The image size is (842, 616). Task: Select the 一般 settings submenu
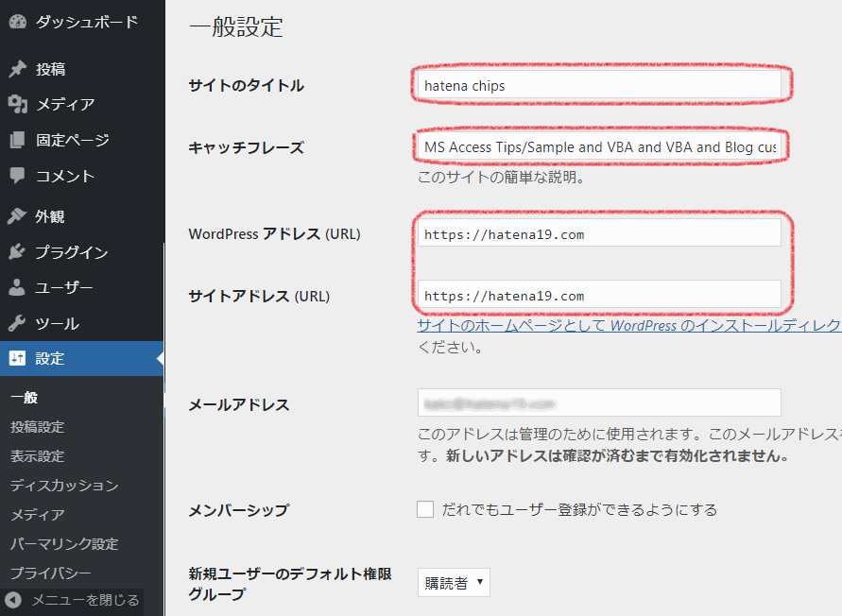25,398
